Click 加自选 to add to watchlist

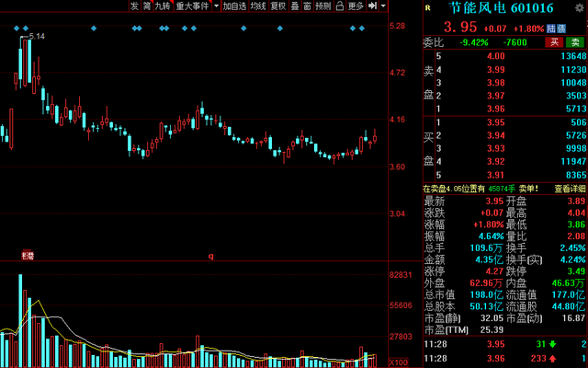(x=235, y=6)
